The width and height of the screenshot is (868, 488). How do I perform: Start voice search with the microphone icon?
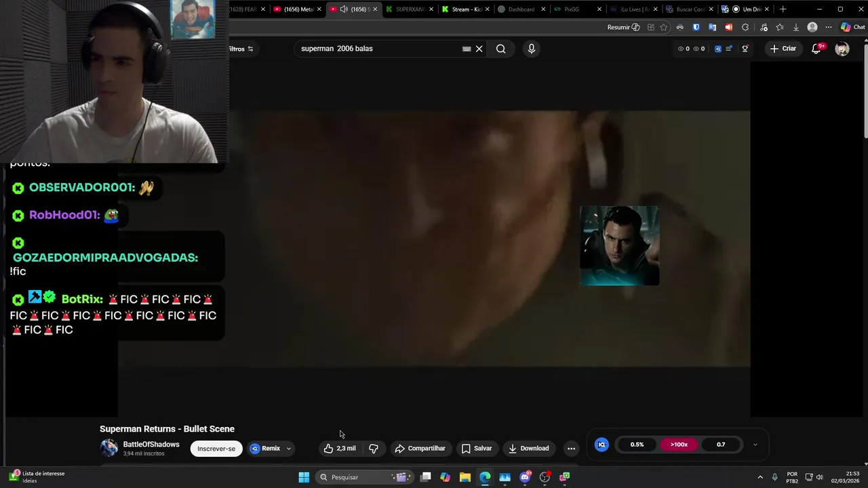coord(532,49)
